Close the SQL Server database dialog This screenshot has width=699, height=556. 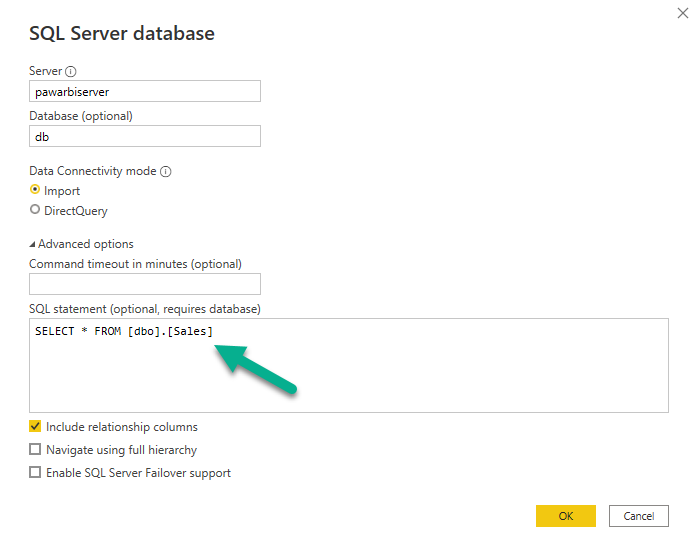(x=683, y=13)
